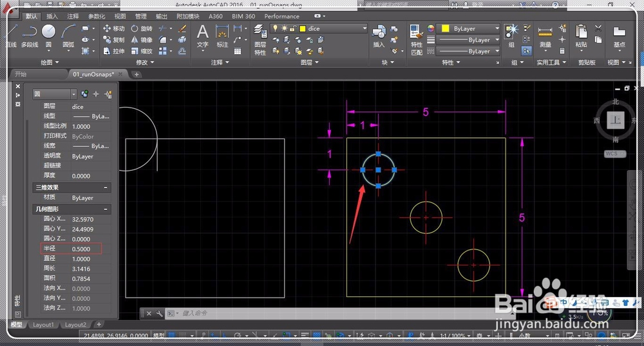Screen dimensions: 644x346
Task: Click the Explode tool icon
Action: pyautogui.click(x=182, y=40)
